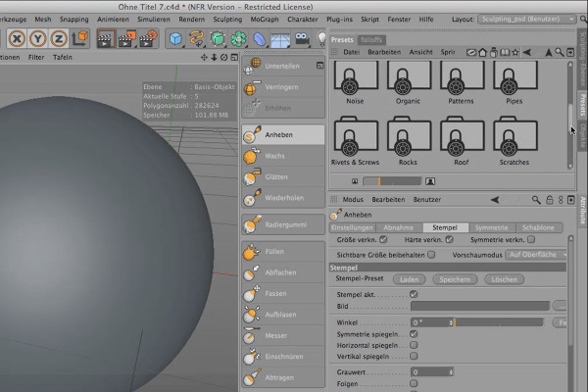This screenshot has width=588, height=392.
Task: Click the Löschen stamp preset button
Action: point(504,279)
